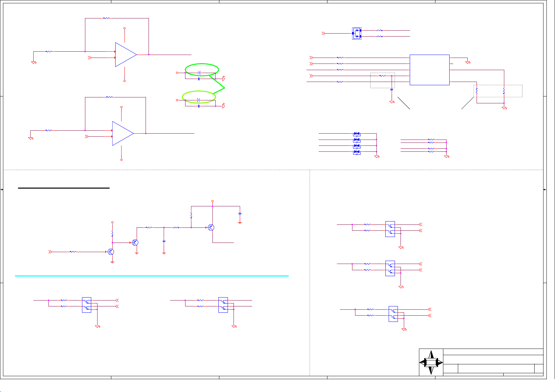Click the dual-transistor package at the bottom left
This screenshot has width=555, height=392.
[x=87, y=305]
